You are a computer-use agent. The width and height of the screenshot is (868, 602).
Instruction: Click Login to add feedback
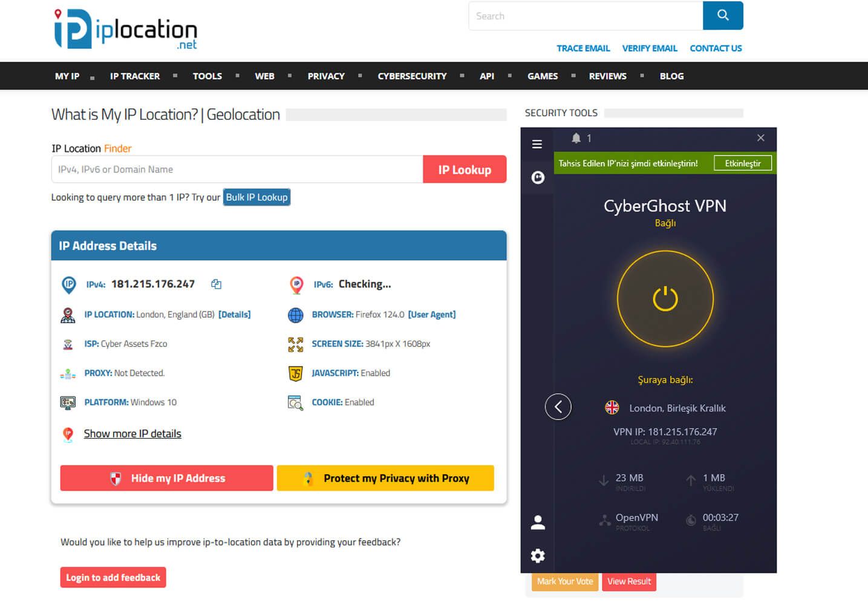113,578
